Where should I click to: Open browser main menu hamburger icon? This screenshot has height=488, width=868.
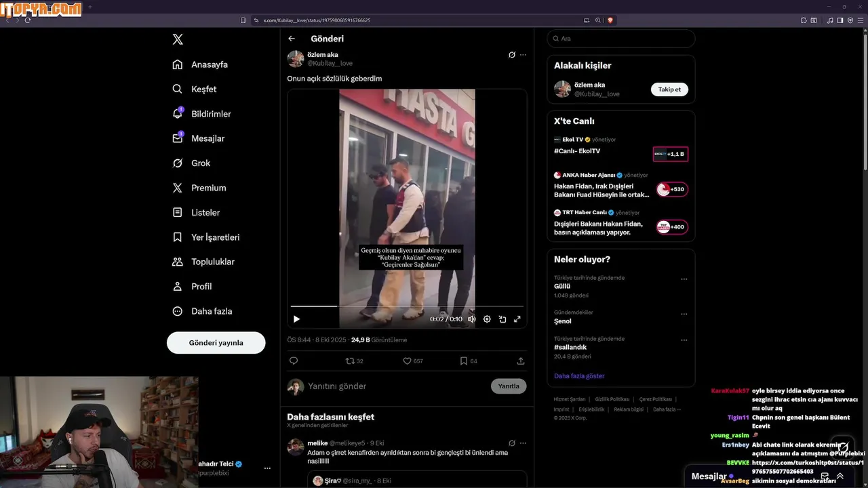coord(861,20)
